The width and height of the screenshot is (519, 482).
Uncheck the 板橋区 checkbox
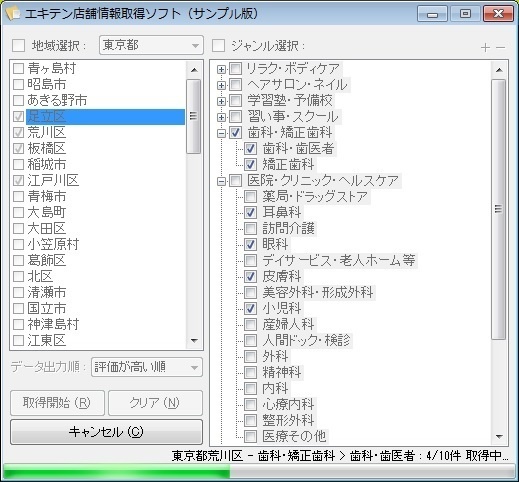point(18,148)
